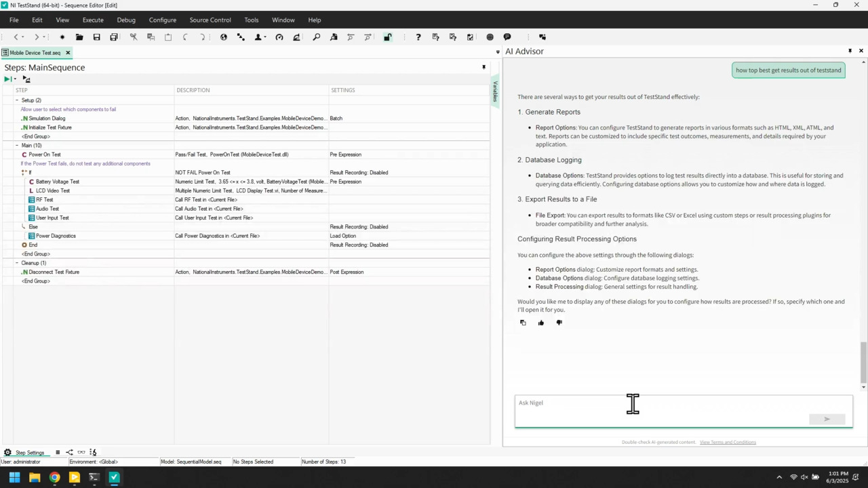Give thumbs up to the AI response
Screen dimensions: 868x488
tap(541, 323)
